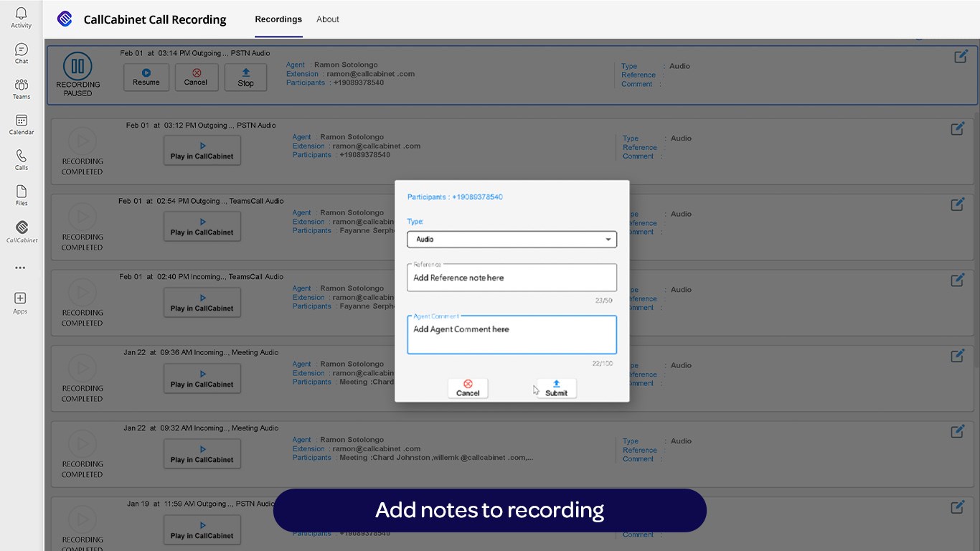This screenshot has width=980, height=551.
Task: Edit notes for the 03:14 PM recording
Action: coord(961,56)
